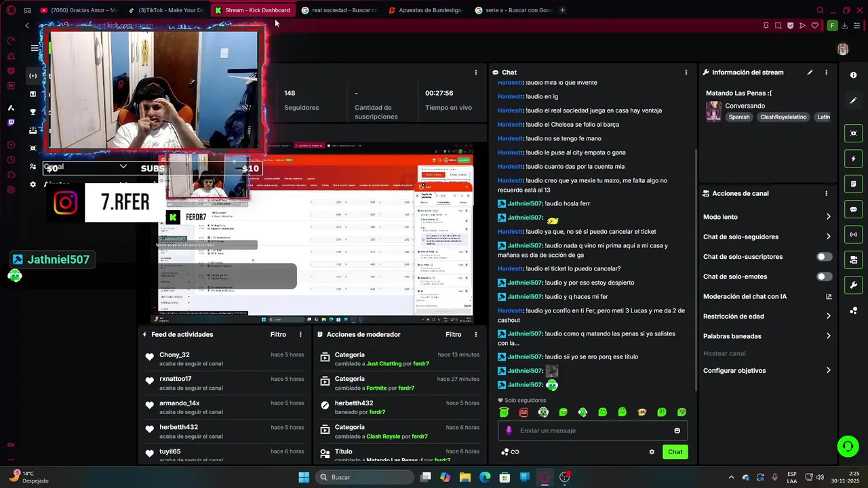The width and height of the screenshot is (868, 488).
Task: Open the Filtro dropdown in Feed de actividades
Action: (x=278, y=334)
